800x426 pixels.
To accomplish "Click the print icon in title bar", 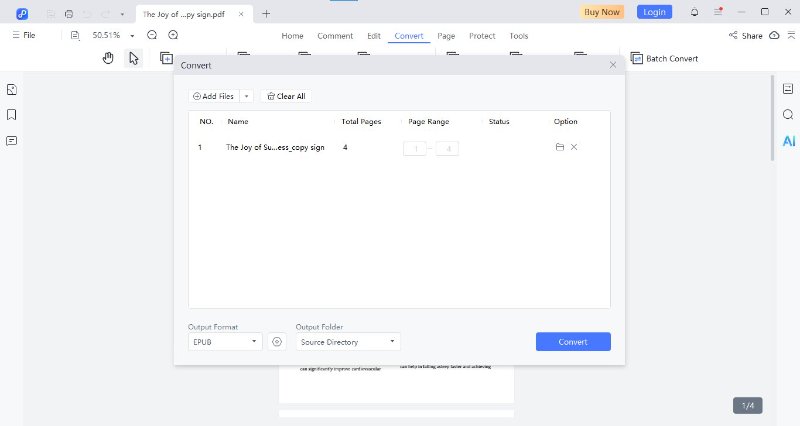I will click(69, 14).
